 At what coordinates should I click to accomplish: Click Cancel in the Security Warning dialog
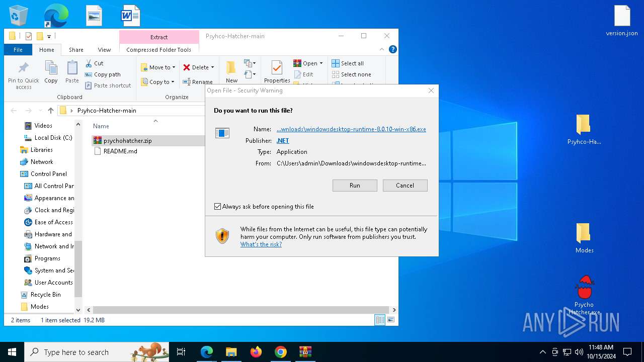point(405,186)
